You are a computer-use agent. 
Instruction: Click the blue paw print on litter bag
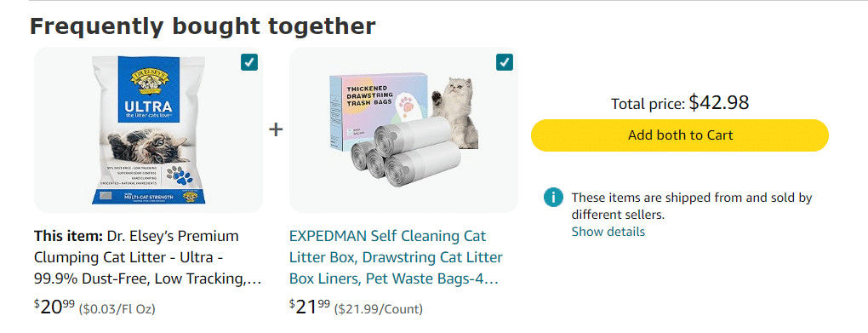(x=179, y=175)
